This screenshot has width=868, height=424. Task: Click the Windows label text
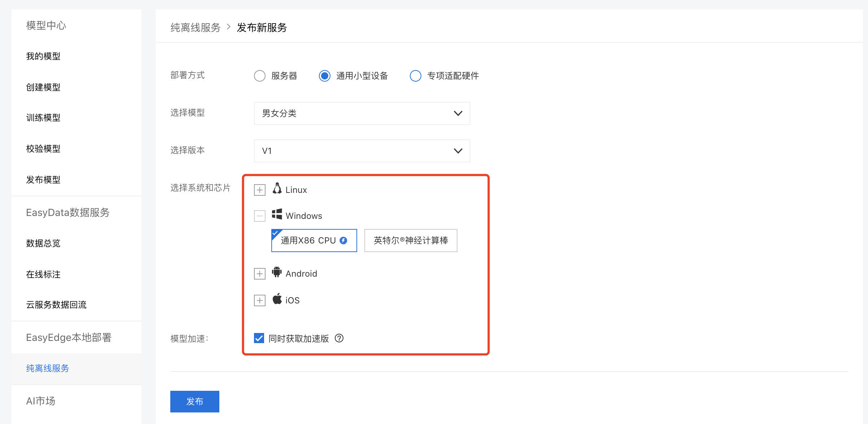coord(304,216)
